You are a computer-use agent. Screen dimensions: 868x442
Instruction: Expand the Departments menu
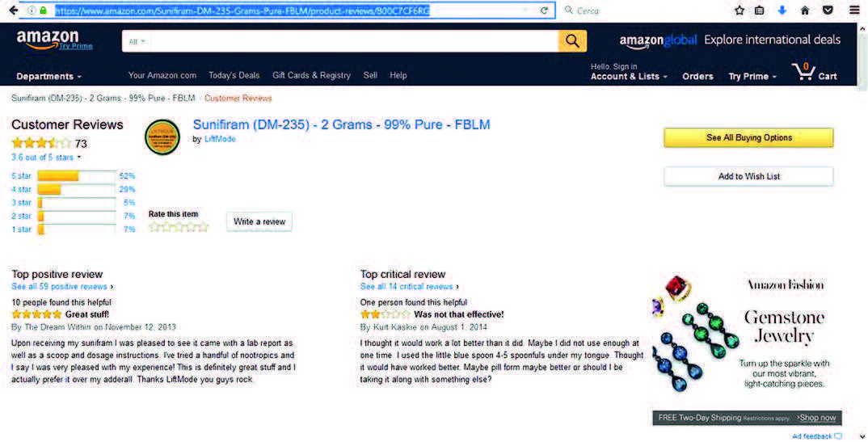click(x=49, y=77)
